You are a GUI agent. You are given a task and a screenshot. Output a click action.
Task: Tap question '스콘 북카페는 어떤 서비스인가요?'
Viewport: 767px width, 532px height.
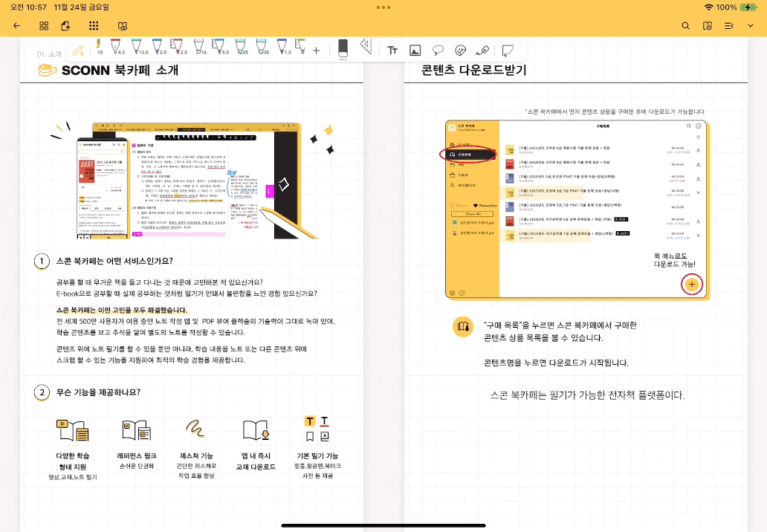click(x=114, y=261)
